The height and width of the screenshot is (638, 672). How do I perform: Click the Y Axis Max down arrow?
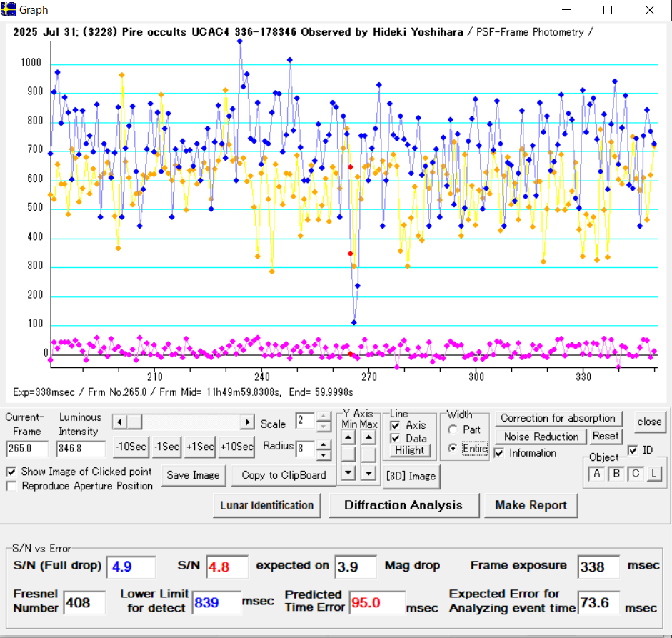tap(368, 472)
